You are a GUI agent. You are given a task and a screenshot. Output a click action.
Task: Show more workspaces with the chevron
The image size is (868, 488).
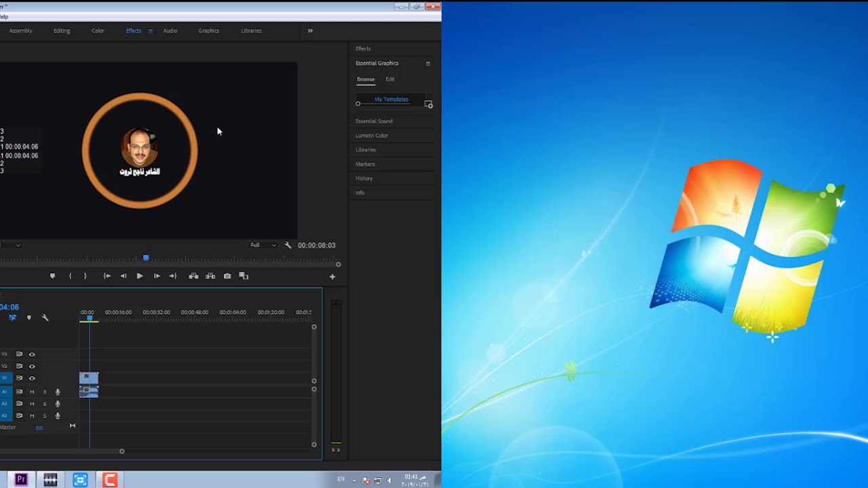310,30
